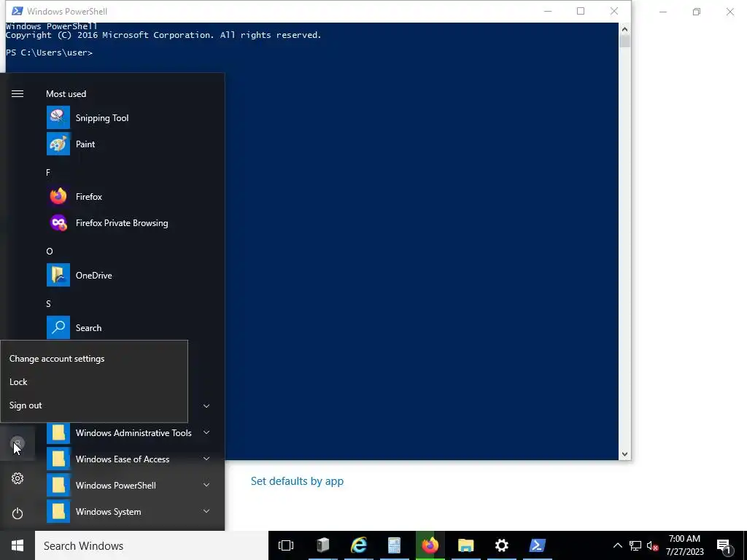The height and width of the screenshot is (560, 747).
Task: Minimize the background Settings window
Action: coord(663,12)
